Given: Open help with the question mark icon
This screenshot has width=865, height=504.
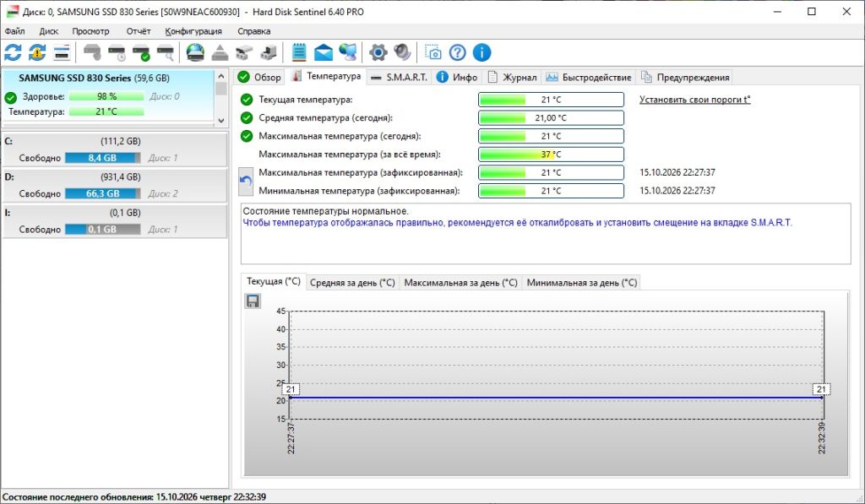Looking at the screenshot, I should point(457,52).
